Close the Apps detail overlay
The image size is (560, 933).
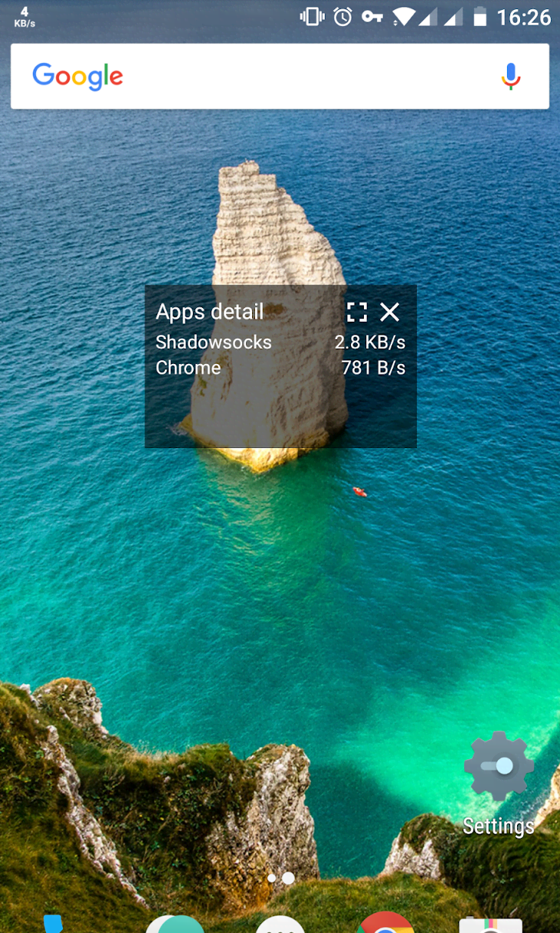coord(390,312)
